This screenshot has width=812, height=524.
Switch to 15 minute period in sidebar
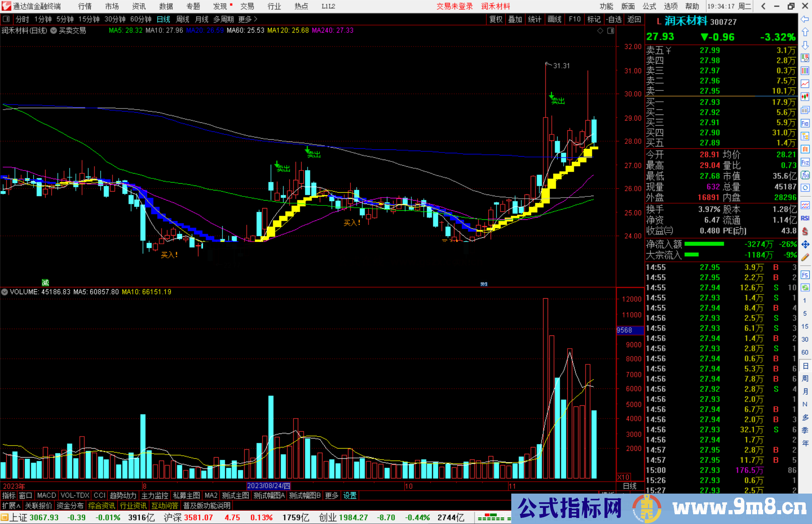tap(805, 326)
